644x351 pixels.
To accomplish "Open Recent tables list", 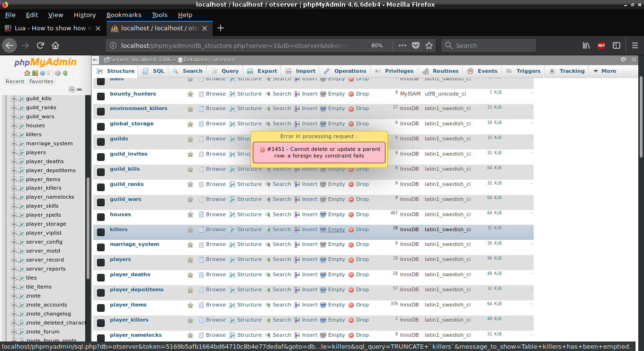I will 15,81.
